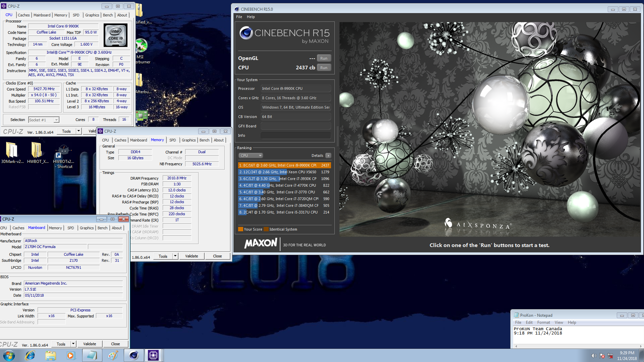This screenshot has width=644, height=362.
Task: Click the Cinebench R15 logo sphere
Action: pos(246,33)
